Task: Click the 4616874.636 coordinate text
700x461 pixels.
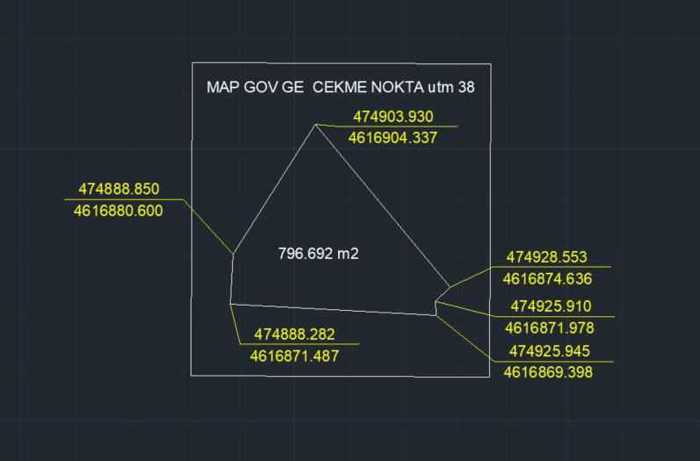Action: tap(547, 279)
